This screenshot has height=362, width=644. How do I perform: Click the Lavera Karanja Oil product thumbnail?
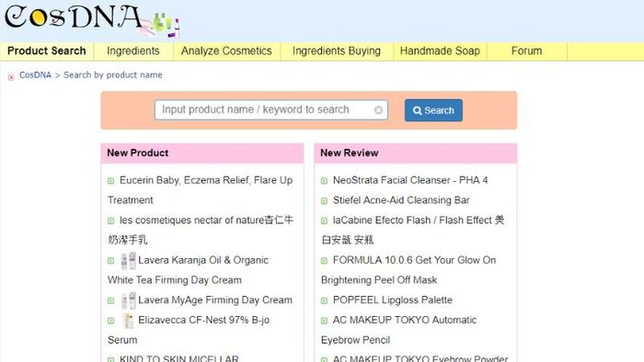[128, 260]
